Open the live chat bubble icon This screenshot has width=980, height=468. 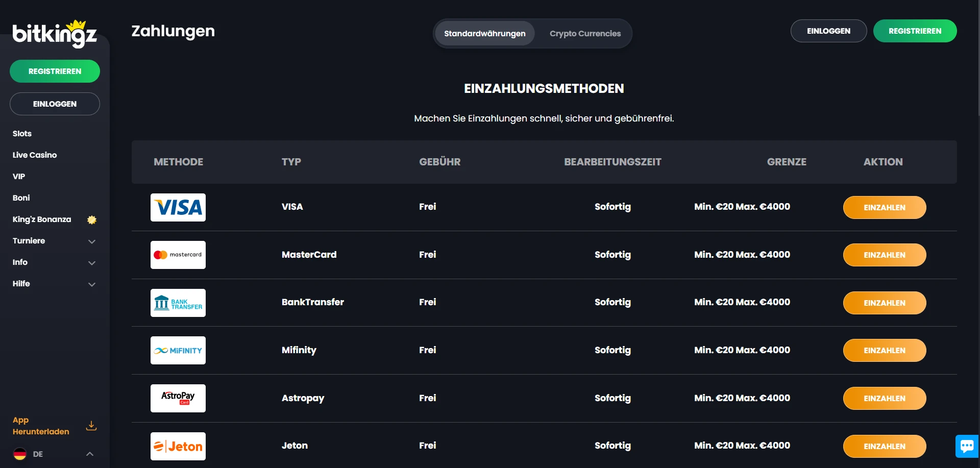(967, 446)
